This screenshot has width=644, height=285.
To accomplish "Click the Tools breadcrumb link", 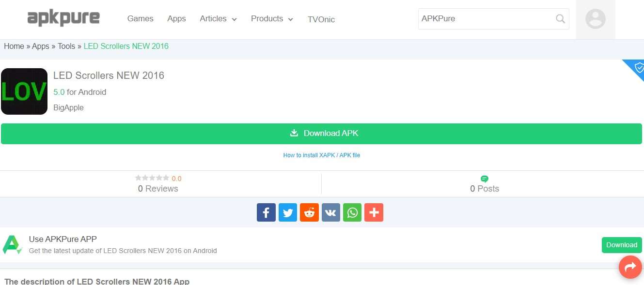I will (x=66, y=46).
